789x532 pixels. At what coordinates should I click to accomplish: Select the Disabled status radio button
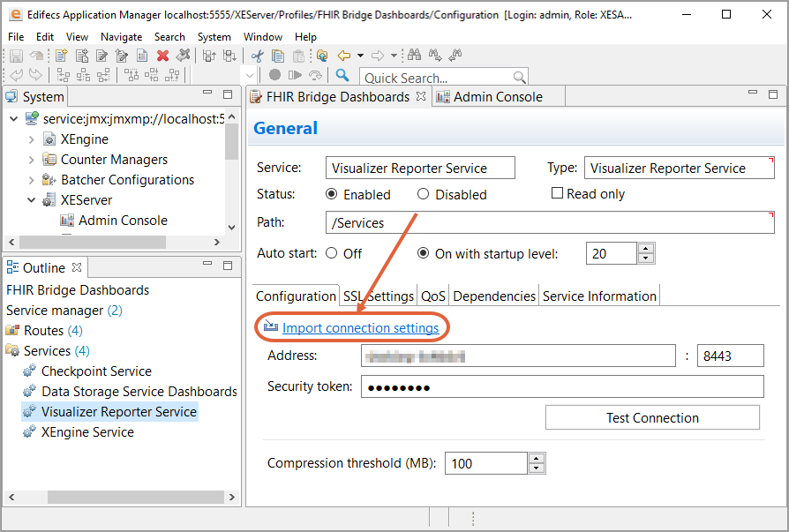(423, 194)
